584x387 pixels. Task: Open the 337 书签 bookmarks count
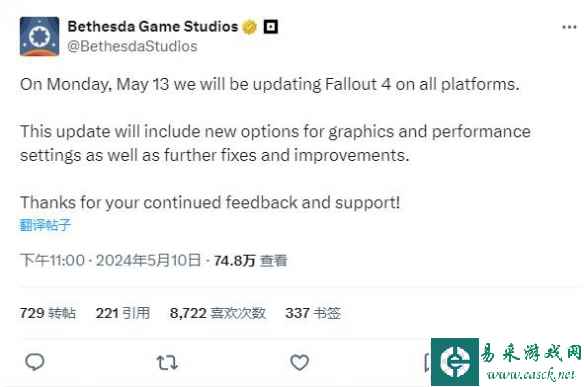tap(313, 313)
